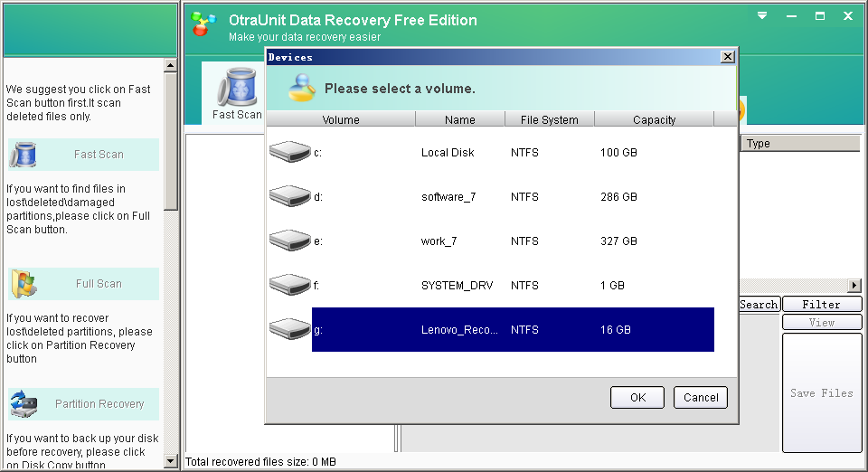Sort by the Volume column header
The width and height of the screenshot is (868, 472).
click(x=341, y=119)
